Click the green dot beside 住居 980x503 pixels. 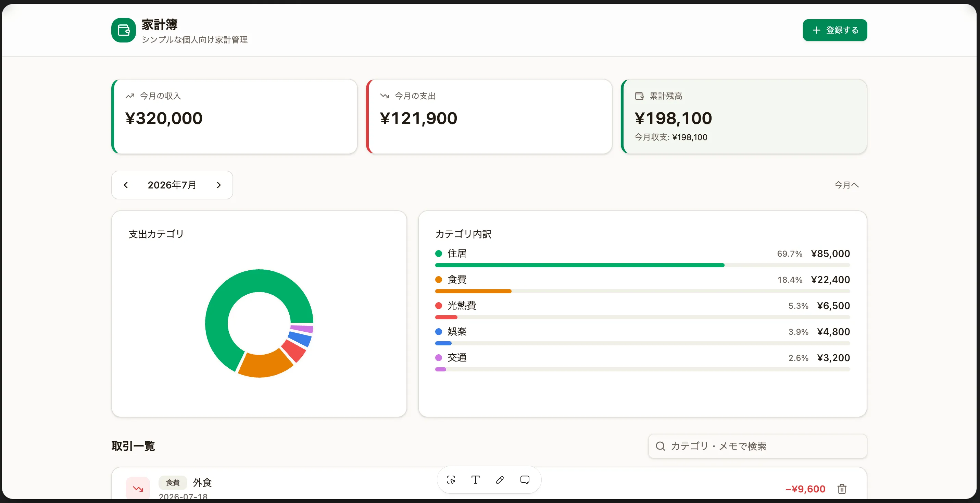click(438, 254)
